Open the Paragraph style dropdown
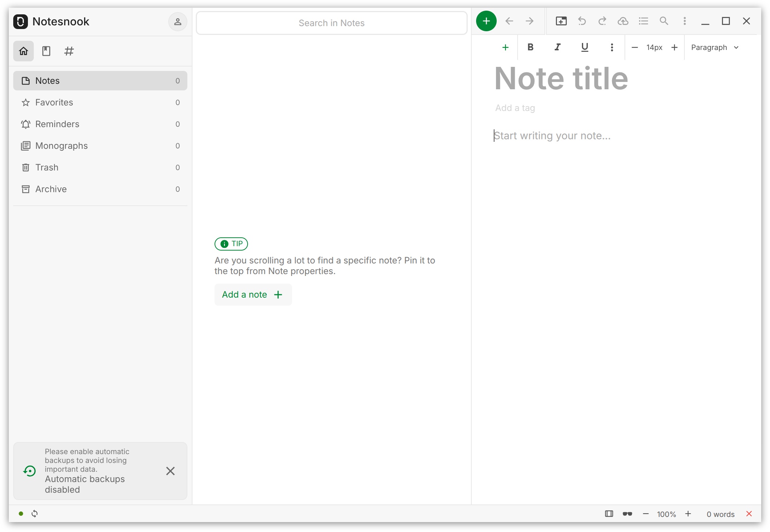 pos(715,47)
